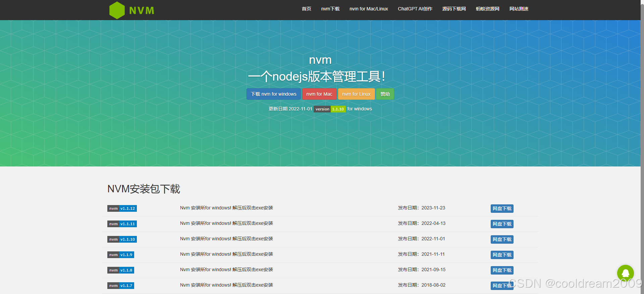Click the version 1.1.10 badge in banner
This screenshot has height=294, width=644.
[330, 109]
